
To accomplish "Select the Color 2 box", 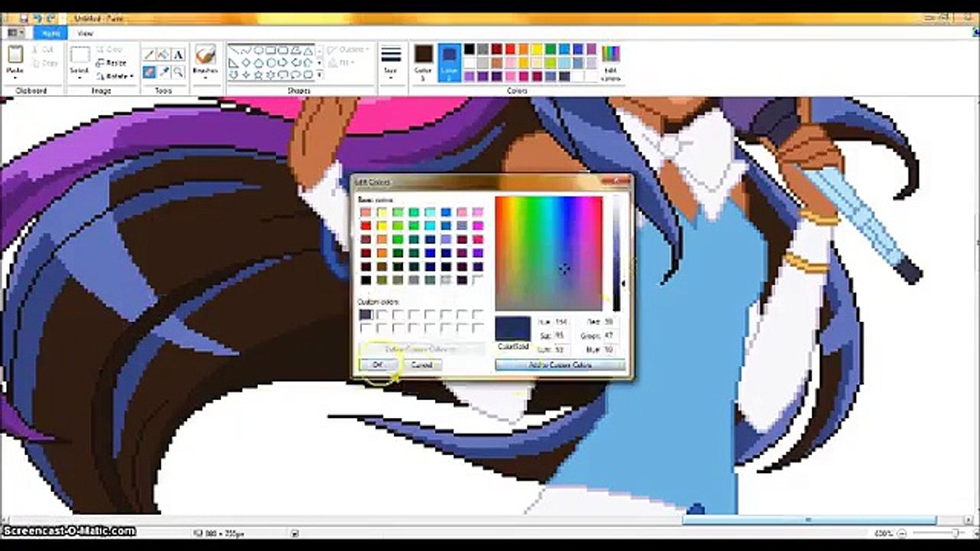I will click(x=449, y=61).
